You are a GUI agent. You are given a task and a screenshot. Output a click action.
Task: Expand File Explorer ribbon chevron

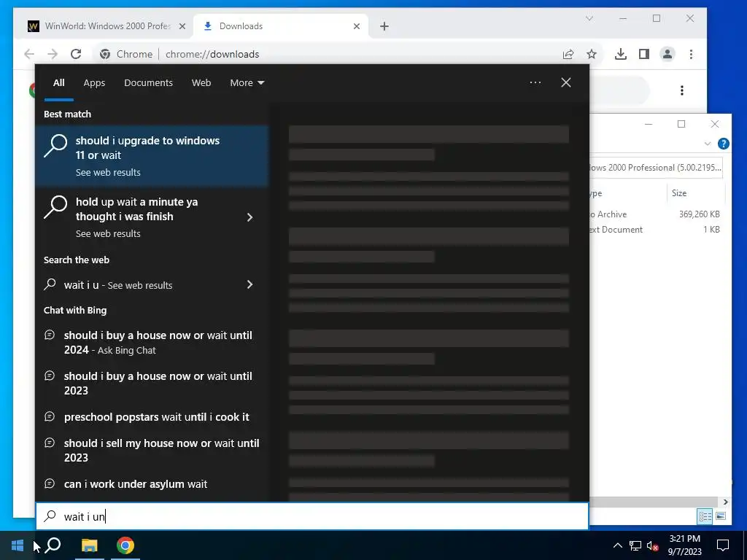(x=708, y=144)
